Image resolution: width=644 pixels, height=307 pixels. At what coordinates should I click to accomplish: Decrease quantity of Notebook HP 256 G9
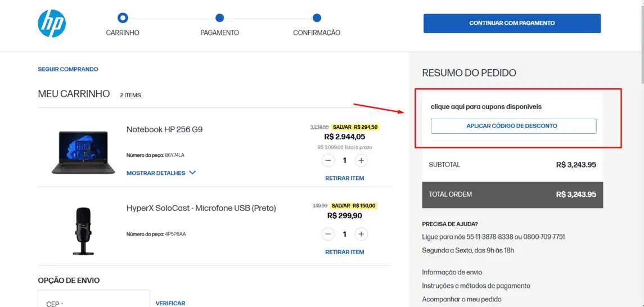328,160
